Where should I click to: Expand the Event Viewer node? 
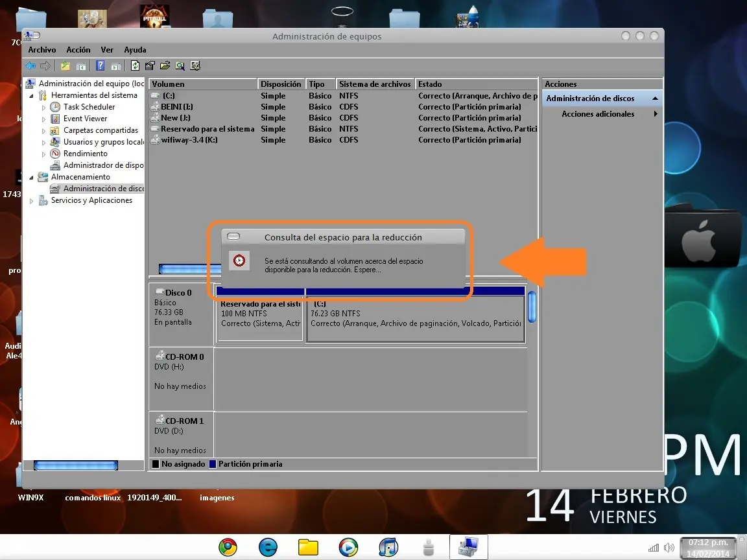coord(44,119)
